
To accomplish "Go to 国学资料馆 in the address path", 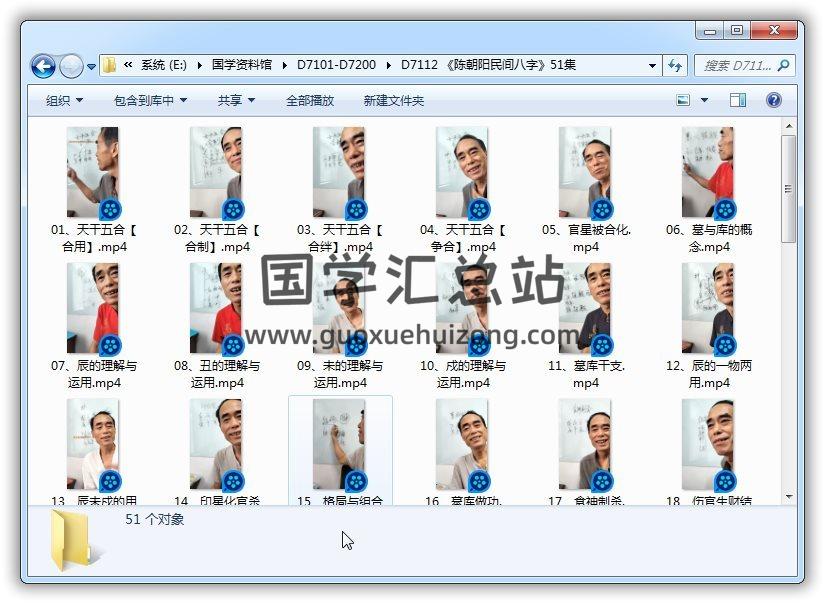I will click(241, 65).
